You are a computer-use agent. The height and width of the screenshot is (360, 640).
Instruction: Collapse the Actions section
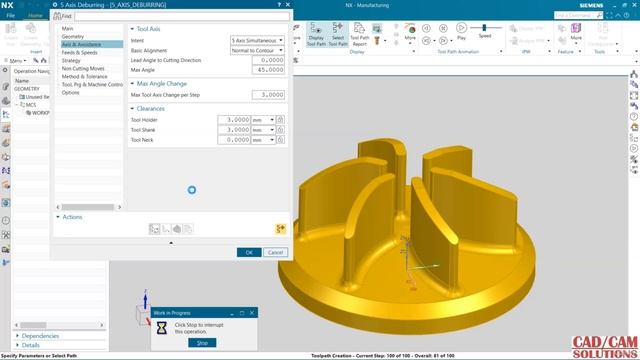[58, 217]
